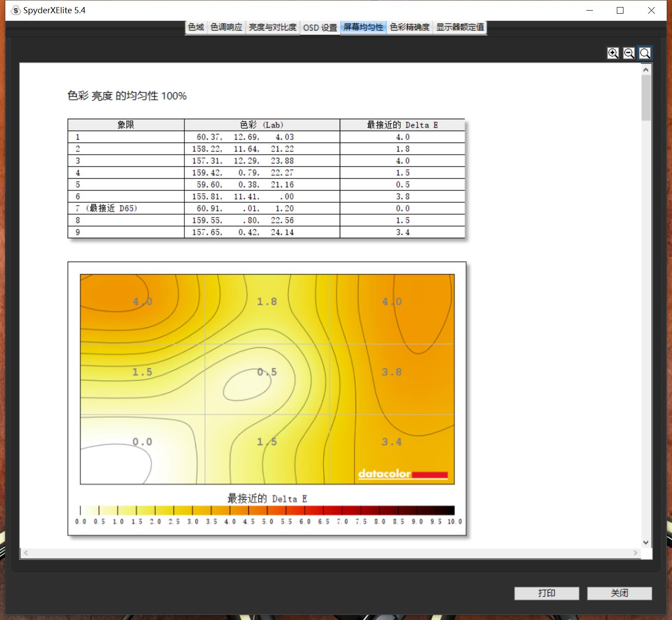This screenshot has width=672, height=620.
Task: Switch to the 色调响应 tab
Action: tap(226, 27)
